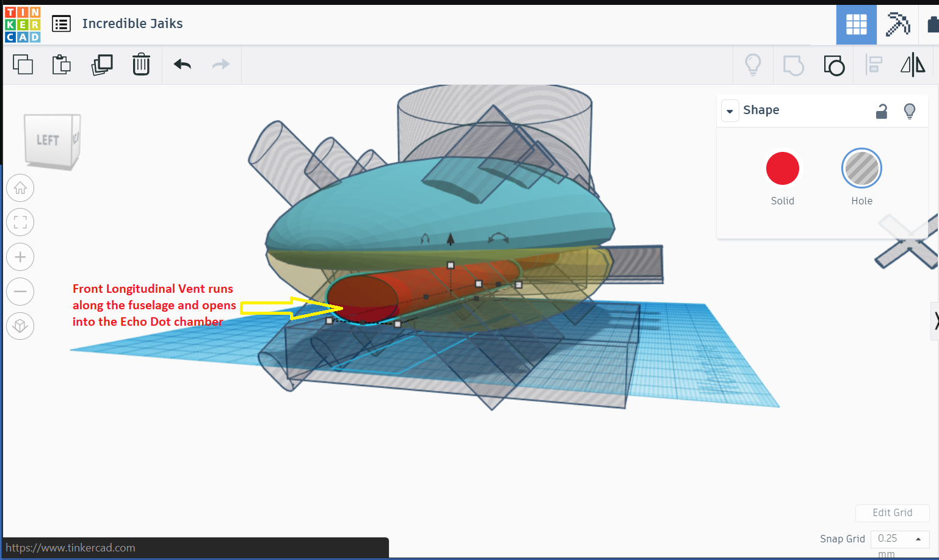The width and height of the screenshot is (939, 560).
Task: Click the Ungroup shapes icon
Action: coord(833,65)
